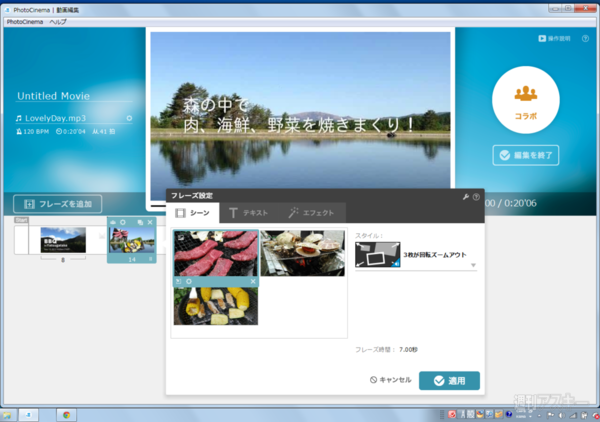Click the blue help icon in language bar
The height and width of the screenshot is (422, 600).
509,414
